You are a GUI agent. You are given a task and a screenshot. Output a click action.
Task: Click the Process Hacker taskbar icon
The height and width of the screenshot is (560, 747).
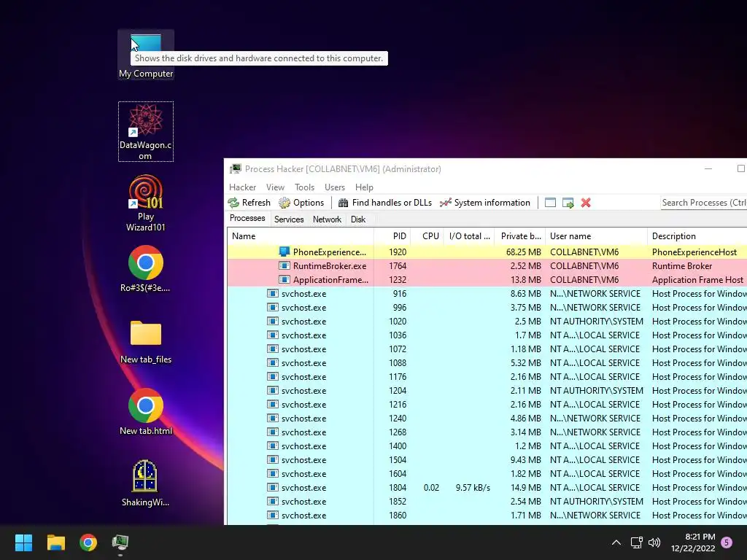pos(120,542)
